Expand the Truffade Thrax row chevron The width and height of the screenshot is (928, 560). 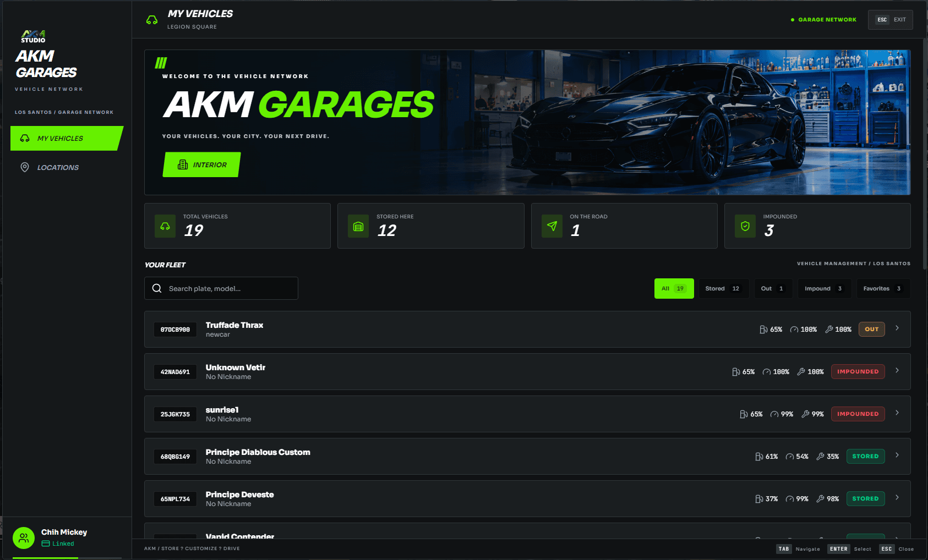[897, 328]
